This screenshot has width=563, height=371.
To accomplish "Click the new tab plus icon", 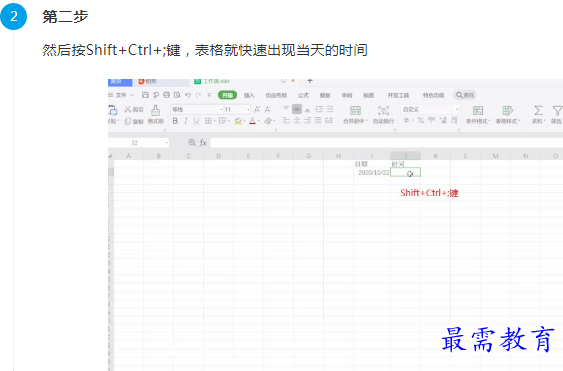I will (310, 81).
